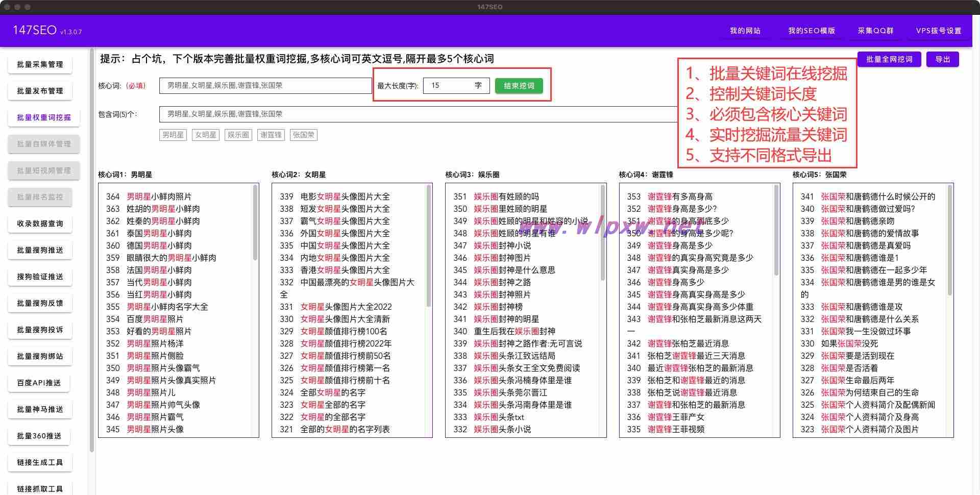Click the 批量全网挖词 button
980x495 pixels.
click(889, 59)
